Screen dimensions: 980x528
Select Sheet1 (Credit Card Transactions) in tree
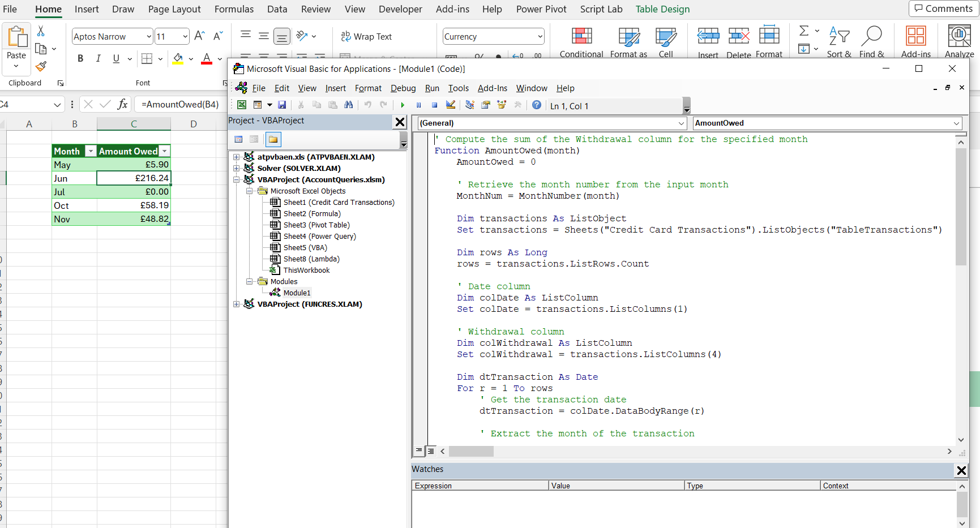pyautogui.click(x=339, y=202)
